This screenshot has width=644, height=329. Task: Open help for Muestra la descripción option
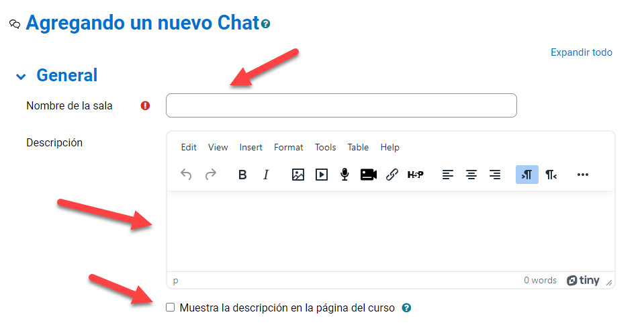[x=406, y=308]
